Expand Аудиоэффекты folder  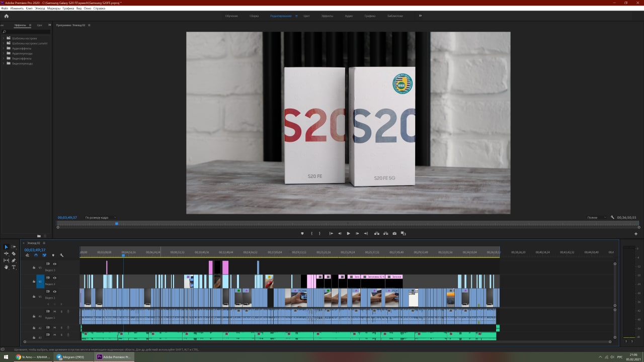pos(3,48)
